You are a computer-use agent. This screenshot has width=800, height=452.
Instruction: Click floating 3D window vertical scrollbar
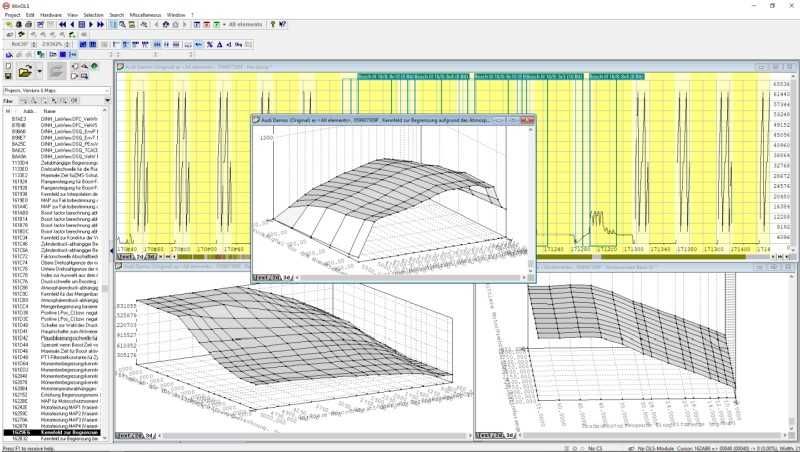pyautogui.click(x=531, y=199)
